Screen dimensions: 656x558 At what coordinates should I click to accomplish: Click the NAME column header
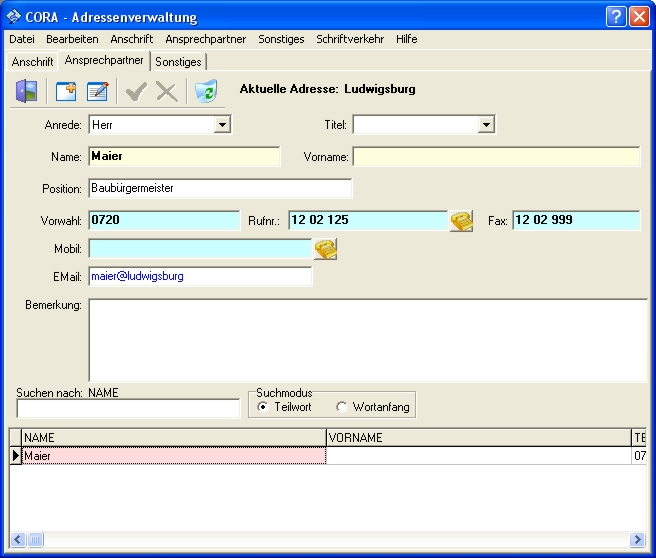coord(174,438)
